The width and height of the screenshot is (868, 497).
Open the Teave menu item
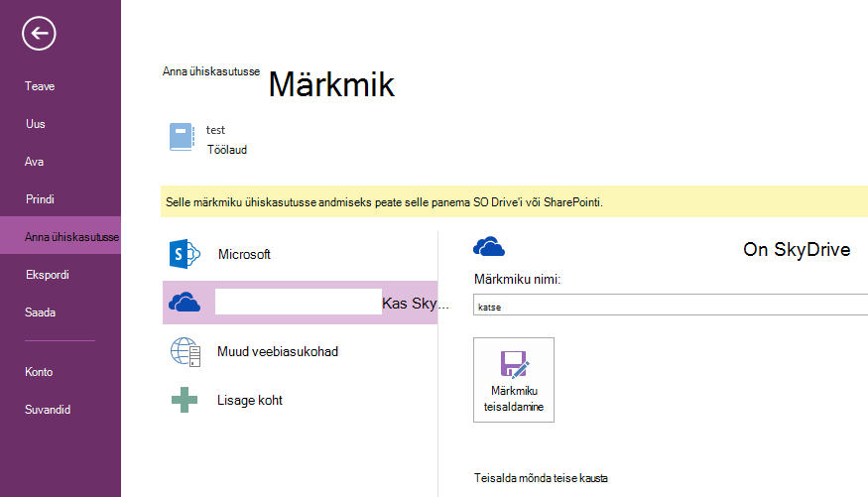coord(40,86)
